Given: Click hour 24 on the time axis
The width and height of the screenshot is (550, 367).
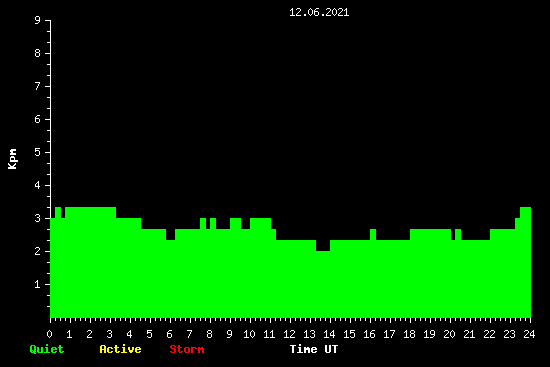Looking at the screenshot, I should pyautogui.click(x=529, y=334).
